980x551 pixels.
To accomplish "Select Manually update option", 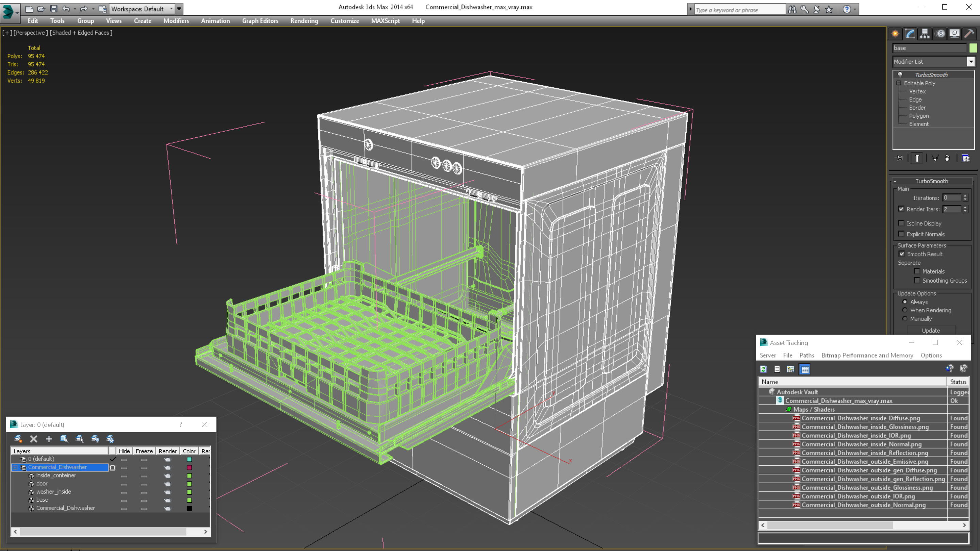I will tap(905, 319).
